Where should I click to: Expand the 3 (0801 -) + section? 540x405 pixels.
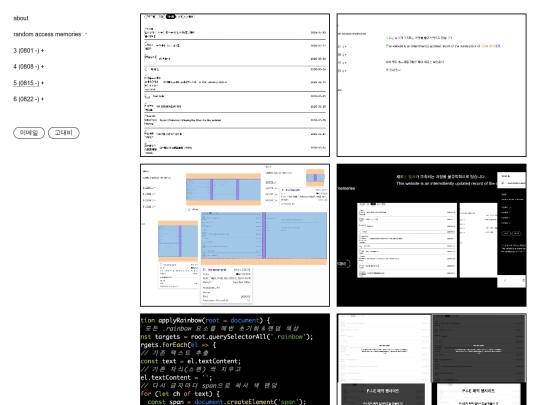point(29,51)
